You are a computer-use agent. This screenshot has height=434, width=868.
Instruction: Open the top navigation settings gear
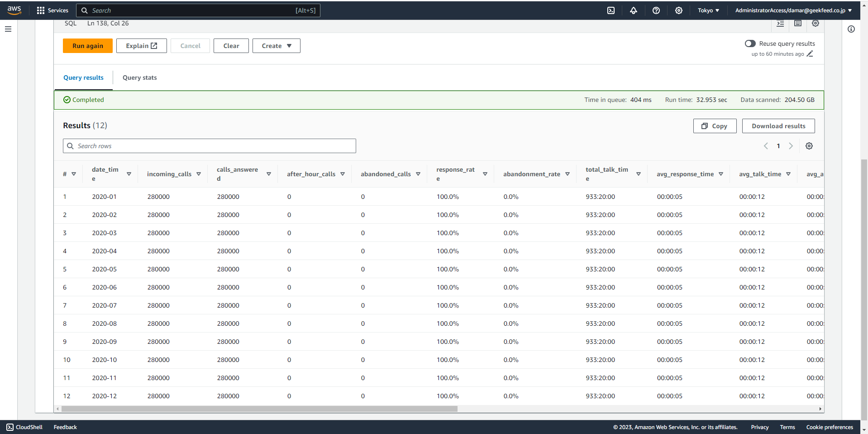pos(678,10)
